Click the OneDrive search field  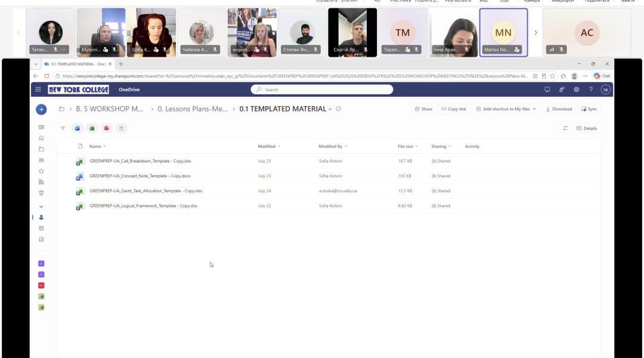coord(321,89)
